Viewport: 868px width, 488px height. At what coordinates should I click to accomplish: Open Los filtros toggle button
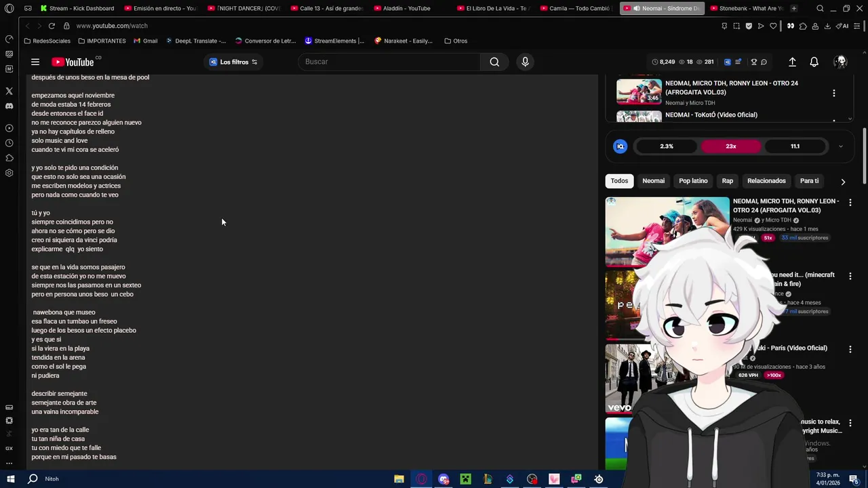pyautogui.click(x=233, y=62)
